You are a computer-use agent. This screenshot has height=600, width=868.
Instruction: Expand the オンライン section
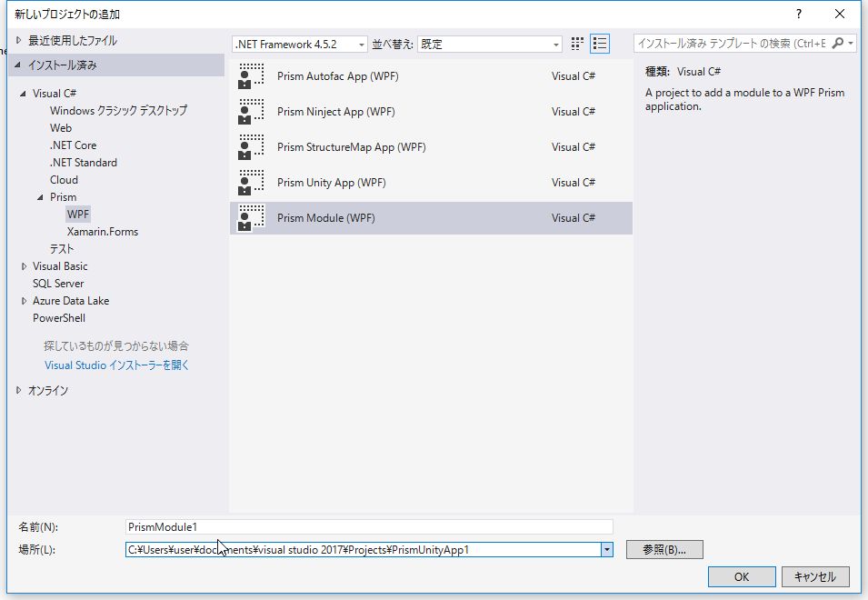pos(17,390)
